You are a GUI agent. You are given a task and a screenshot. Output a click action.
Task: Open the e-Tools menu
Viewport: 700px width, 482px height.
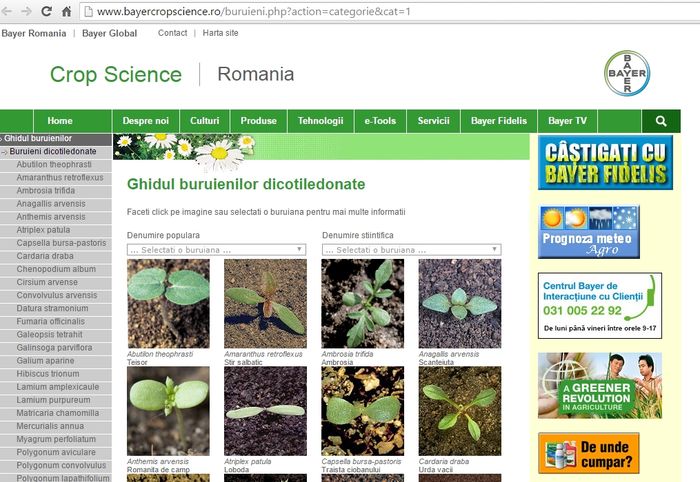[380, 121]
